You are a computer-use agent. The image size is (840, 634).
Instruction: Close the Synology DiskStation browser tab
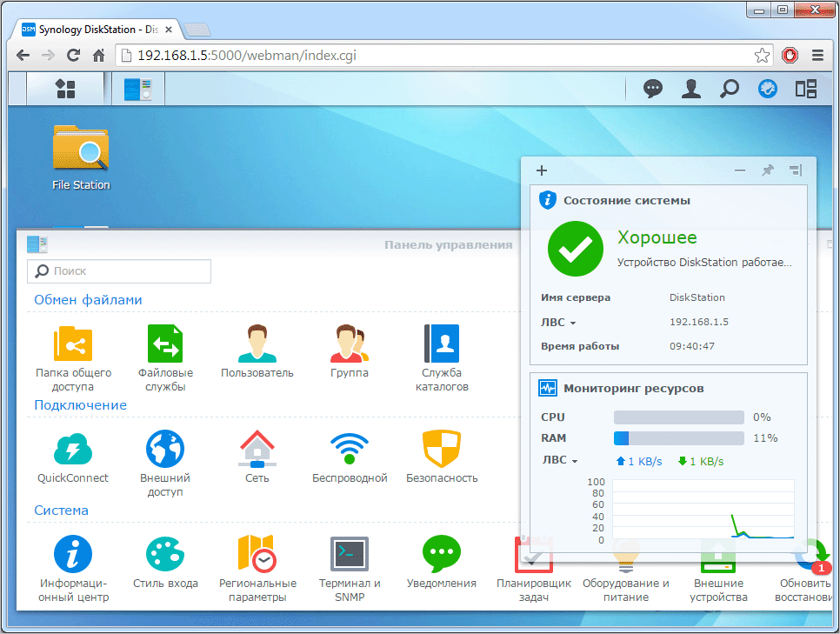click(x=168, y=30)
